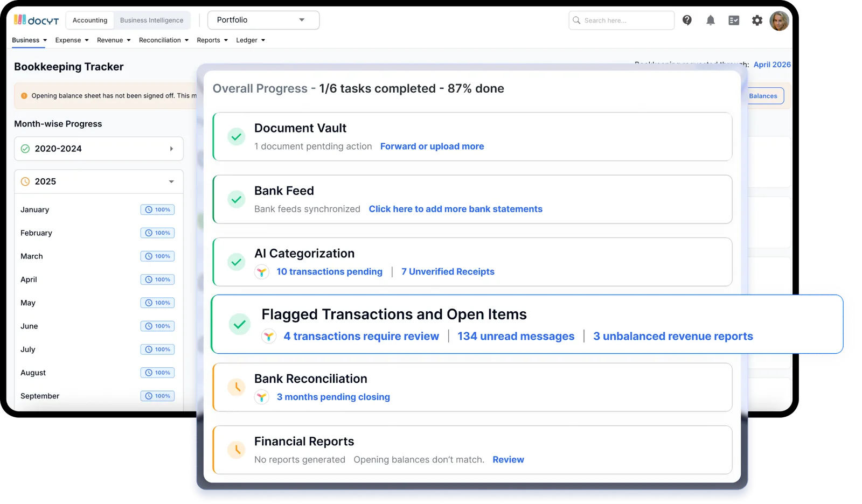Open the settings gear

757,20
